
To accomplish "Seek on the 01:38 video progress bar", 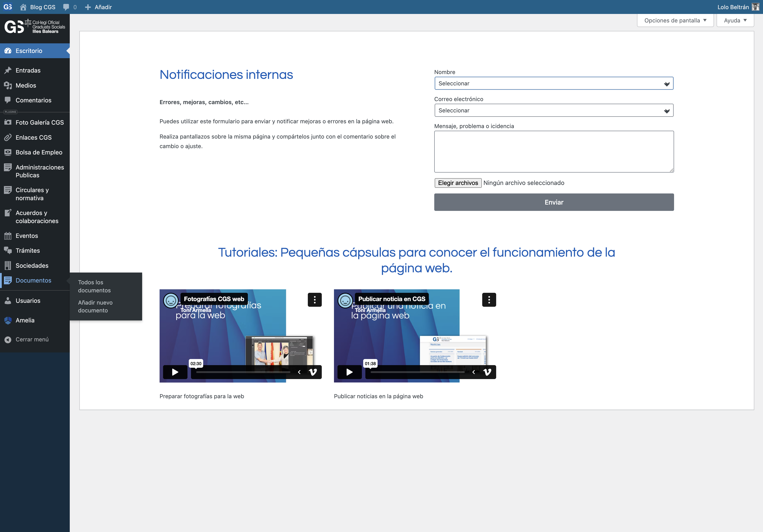I will (x=418, y=372).
